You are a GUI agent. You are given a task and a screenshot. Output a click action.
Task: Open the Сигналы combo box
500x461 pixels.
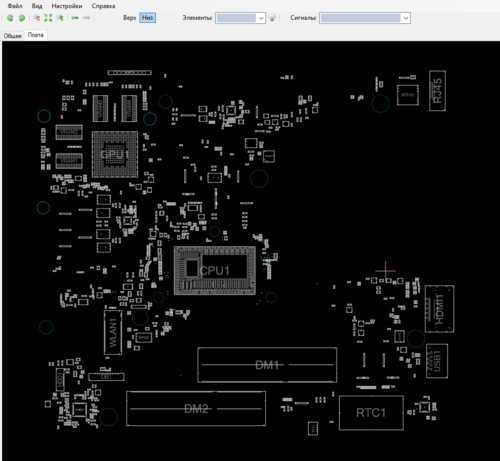click(x=365, y=18)
